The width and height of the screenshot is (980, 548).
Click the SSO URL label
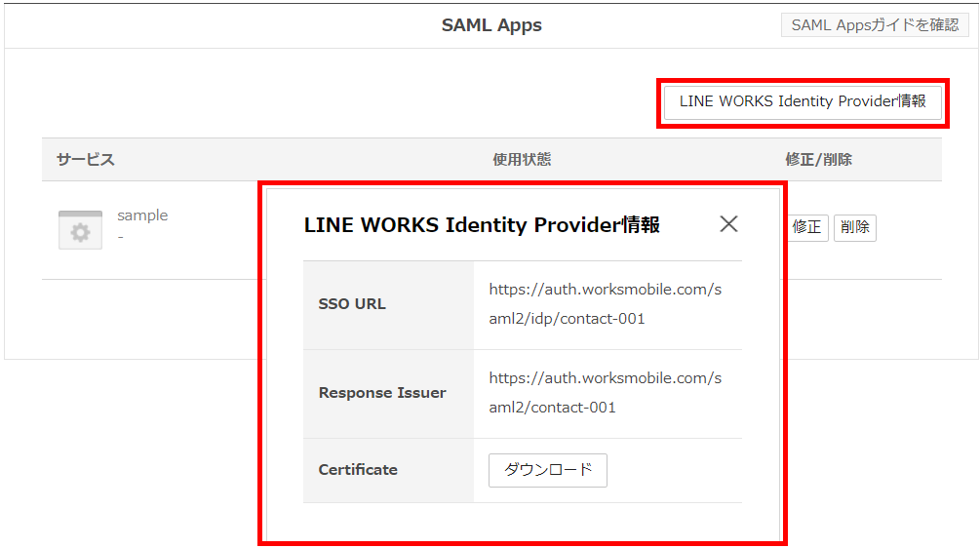(x=352, y=304)
